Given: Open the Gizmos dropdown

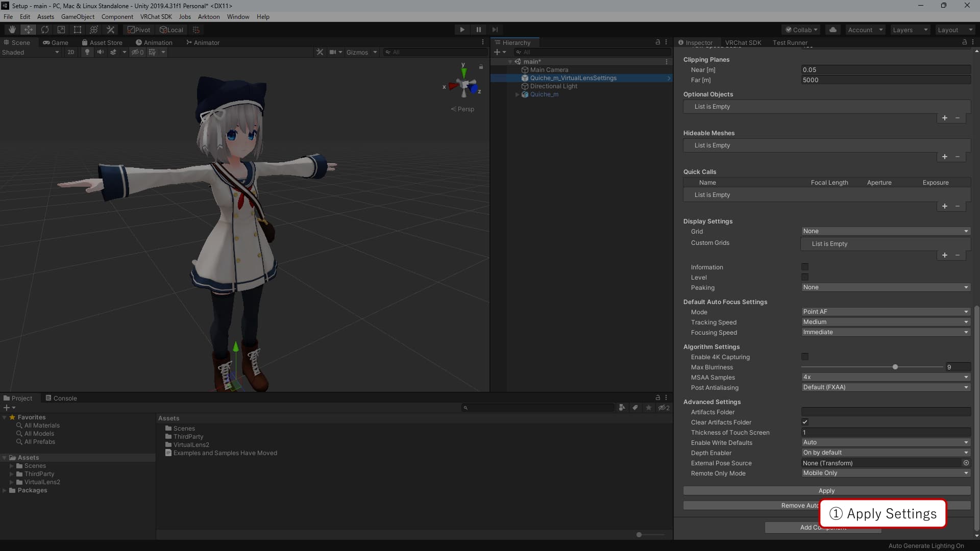Looking at the screenshot, I should click(x=361, y=52).
